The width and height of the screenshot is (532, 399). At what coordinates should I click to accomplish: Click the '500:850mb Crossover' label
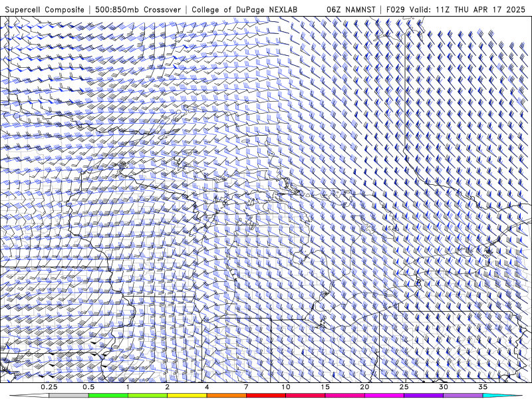pyautogui.click(x=138, y=9)
